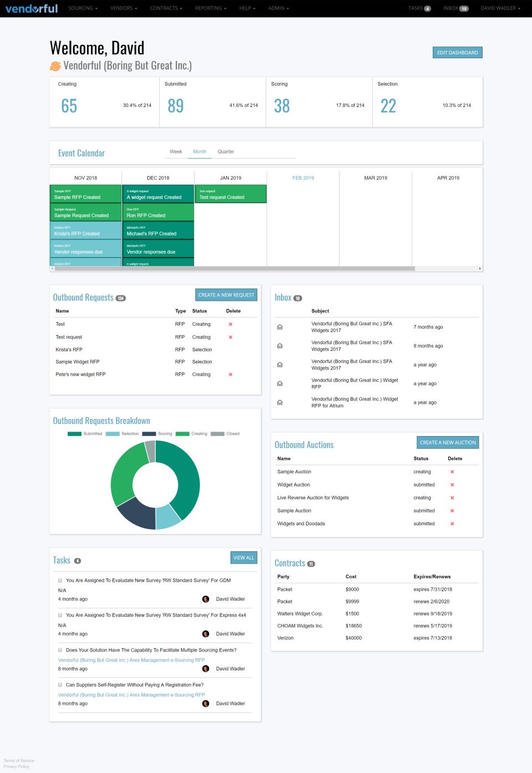Open the Michael's RFP Created calendar event
Viewport: 532px width, 773px height.
[158, 231]
